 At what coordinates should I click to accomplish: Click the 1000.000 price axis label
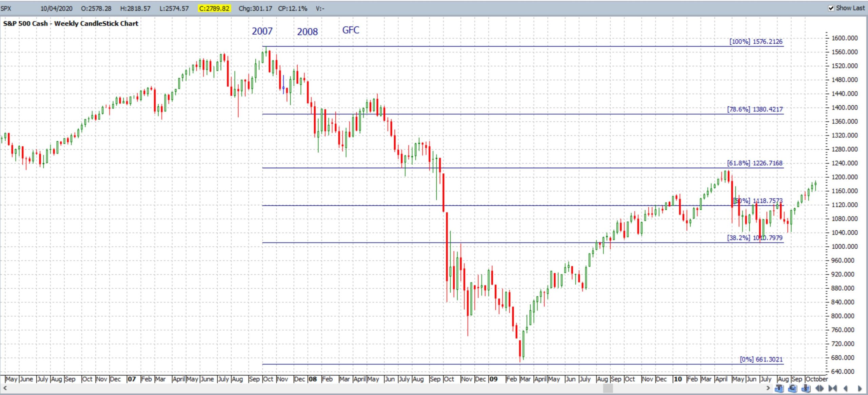tap(845, 246)
